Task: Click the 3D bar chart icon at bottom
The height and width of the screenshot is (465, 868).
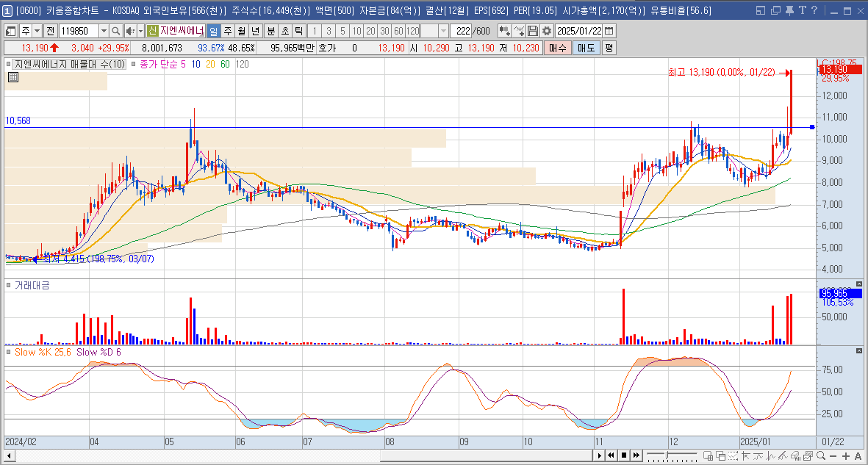Action: (x=795, y=455)
